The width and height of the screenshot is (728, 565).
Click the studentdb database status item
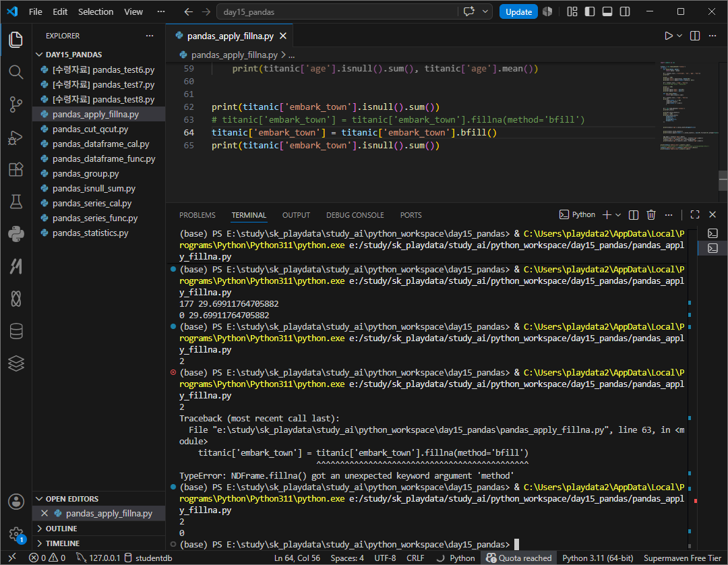(148, 558)
